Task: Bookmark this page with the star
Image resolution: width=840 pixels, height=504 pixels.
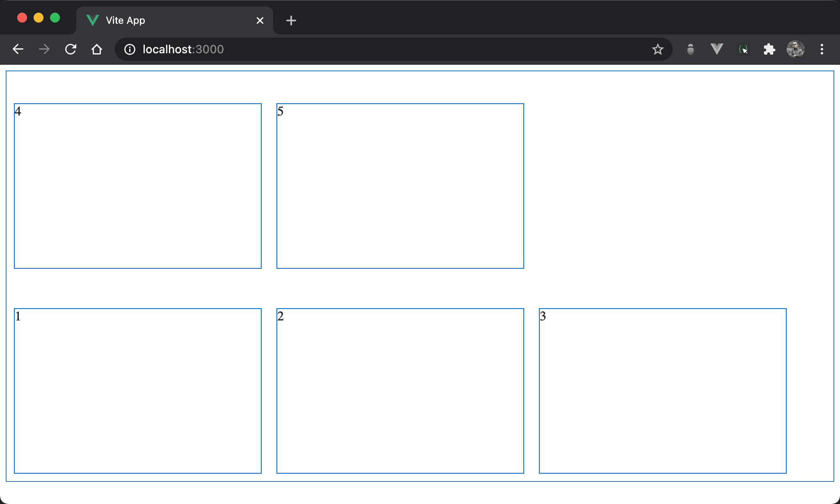Action: [x=657, y=49]
